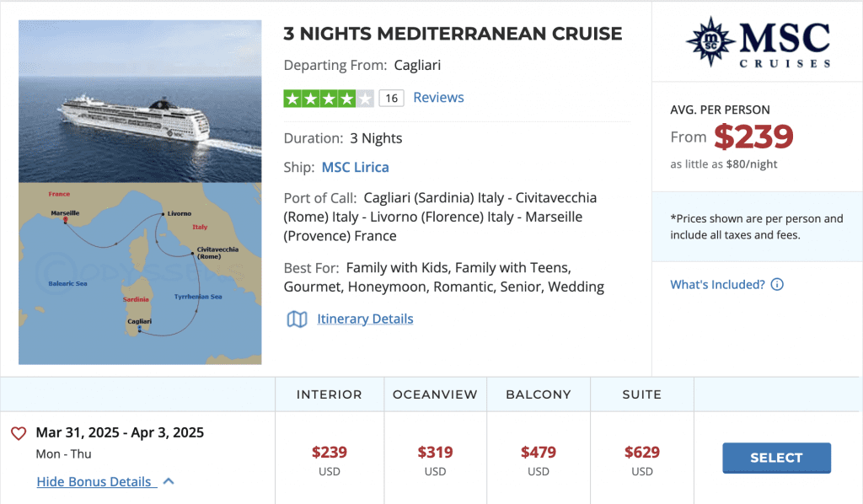Click the cruise ship photo

pyautogui.click(x=140, y=101)
